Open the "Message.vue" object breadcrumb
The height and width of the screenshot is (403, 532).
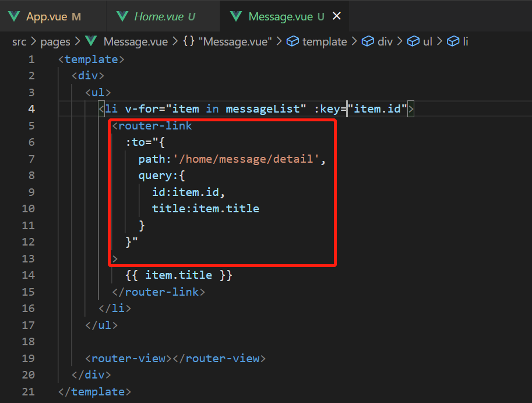[235, 41]
